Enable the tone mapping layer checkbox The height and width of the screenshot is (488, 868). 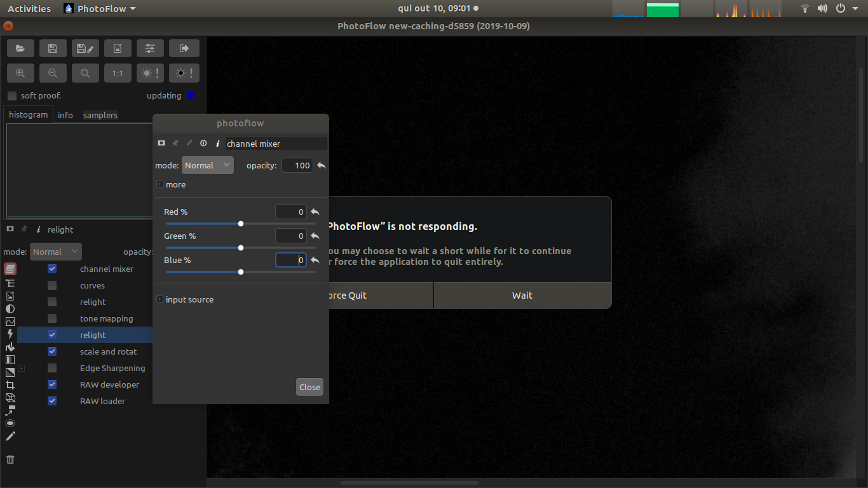click(52, 318)
